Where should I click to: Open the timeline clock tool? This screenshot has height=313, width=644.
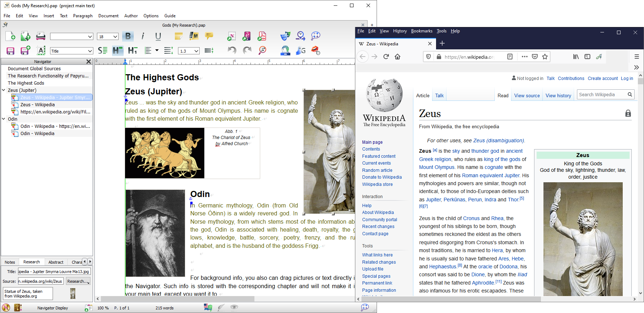[301, 36]
